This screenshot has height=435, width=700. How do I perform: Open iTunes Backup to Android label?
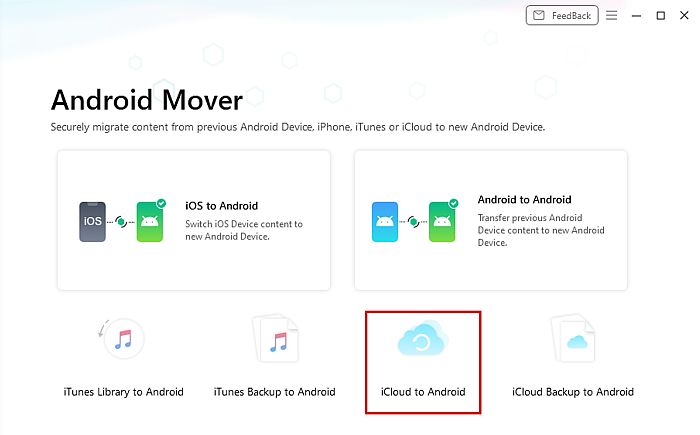click(274, 392)
